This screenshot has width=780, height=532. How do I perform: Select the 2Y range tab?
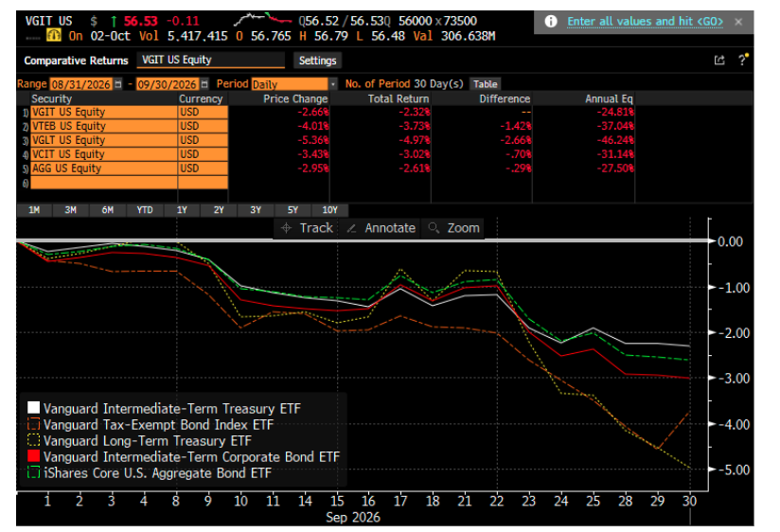219,210
